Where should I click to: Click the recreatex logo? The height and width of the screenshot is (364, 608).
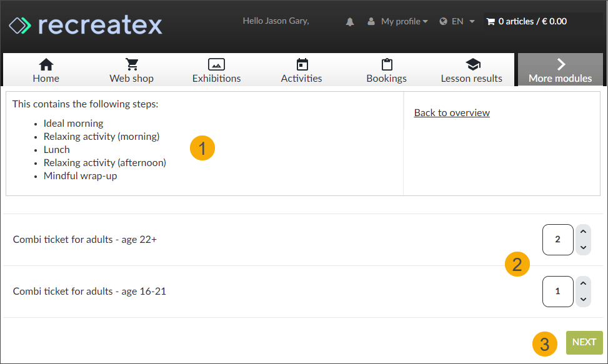click(86, 25)
